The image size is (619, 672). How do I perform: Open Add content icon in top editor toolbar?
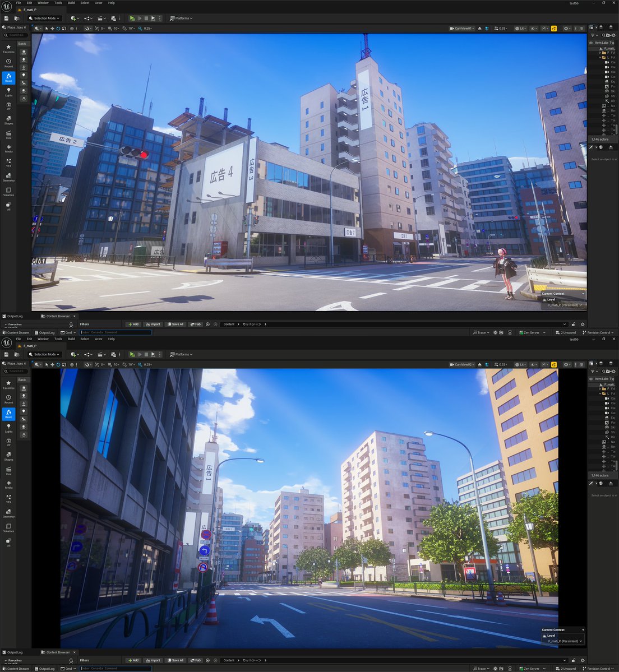[74, 18]
